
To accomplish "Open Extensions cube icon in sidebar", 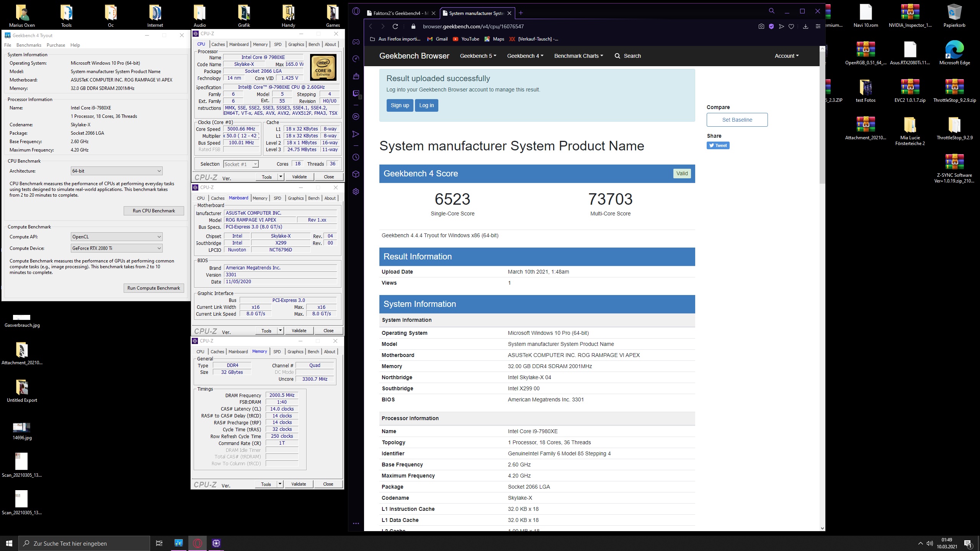I will (x=356, y=174).
